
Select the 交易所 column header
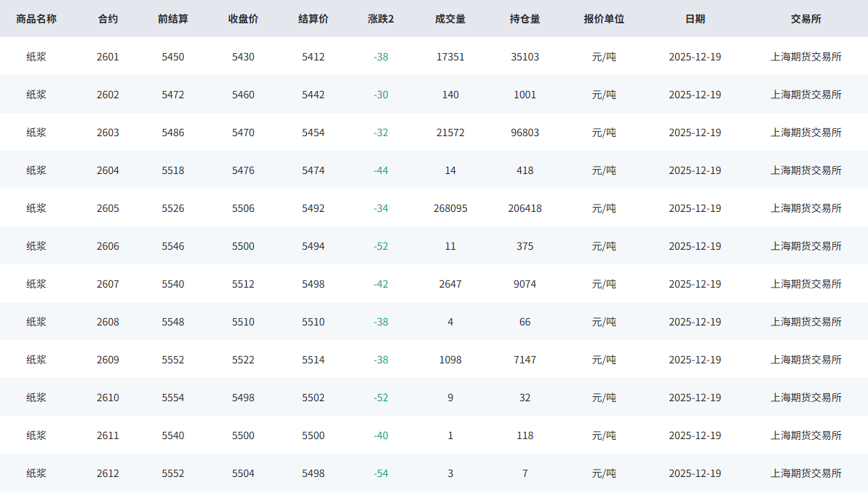pyautogui.click(x=806, y=19)
